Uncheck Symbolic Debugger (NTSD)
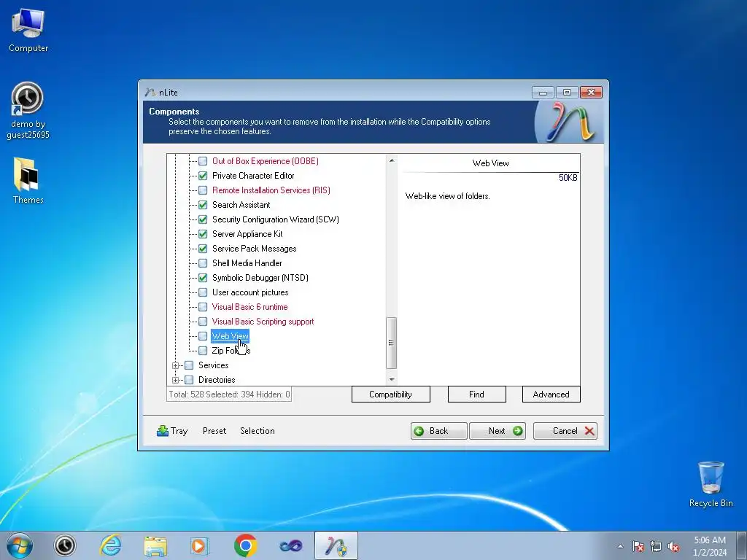The image size is (747, 560). pyautogui.click(x=203, y=278)
